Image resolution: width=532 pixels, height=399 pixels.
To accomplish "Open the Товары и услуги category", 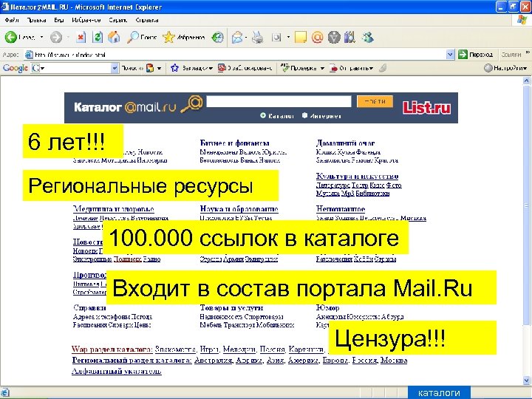I will pyautogui.click(x=231, y=307).
